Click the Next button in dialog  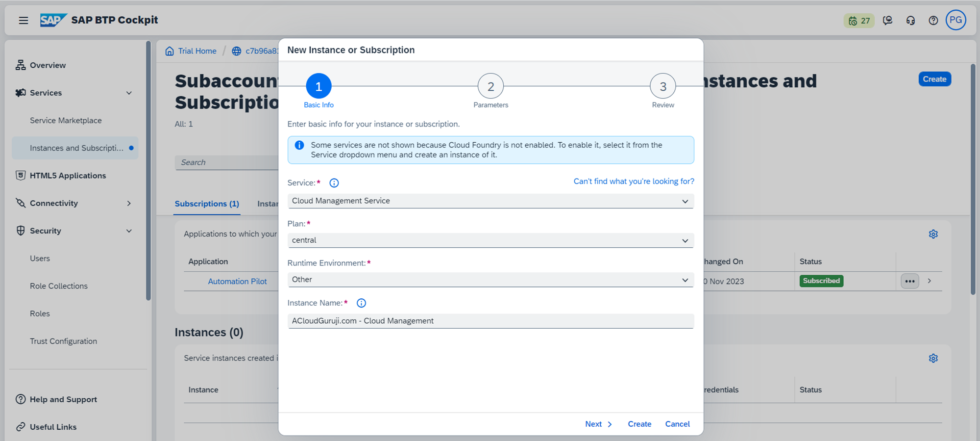[x=598, y=424]
